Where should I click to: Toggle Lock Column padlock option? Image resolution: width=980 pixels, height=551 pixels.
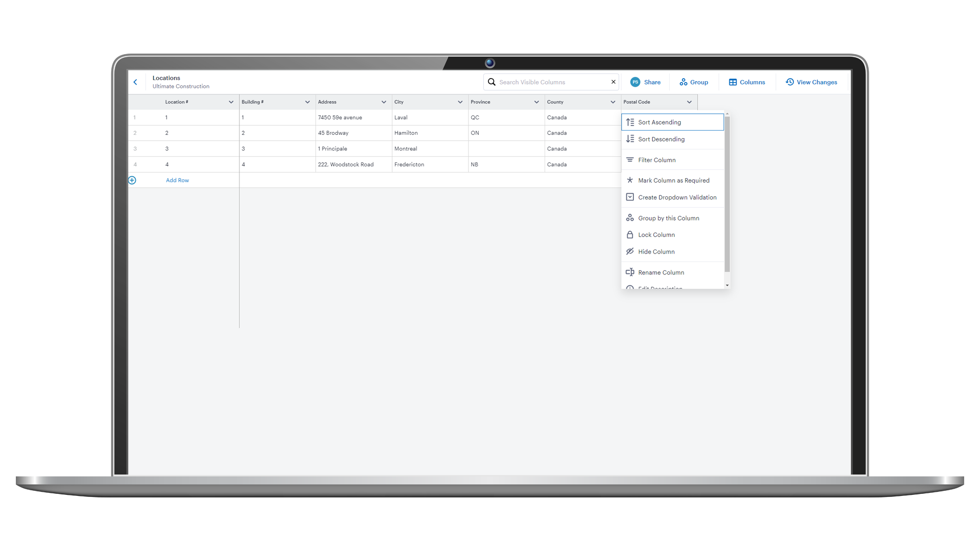(x=656, y=235)
